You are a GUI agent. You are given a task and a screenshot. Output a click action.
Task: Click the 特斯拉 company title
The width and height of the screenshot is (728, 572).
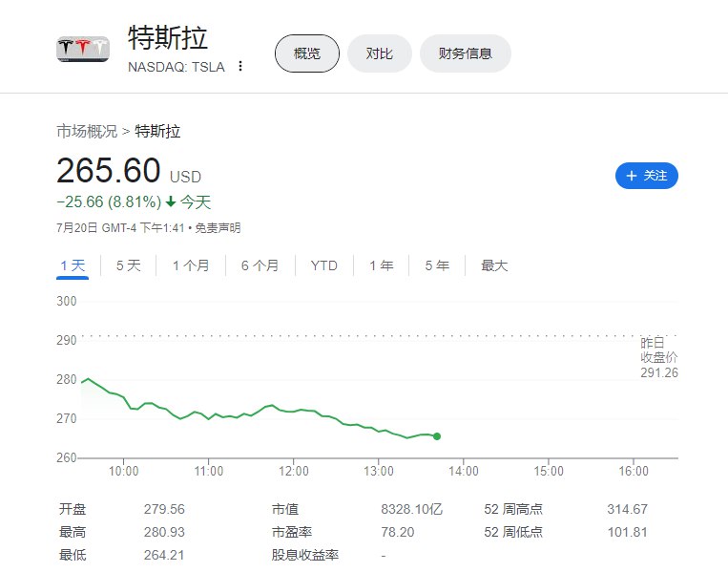(168, 37)
